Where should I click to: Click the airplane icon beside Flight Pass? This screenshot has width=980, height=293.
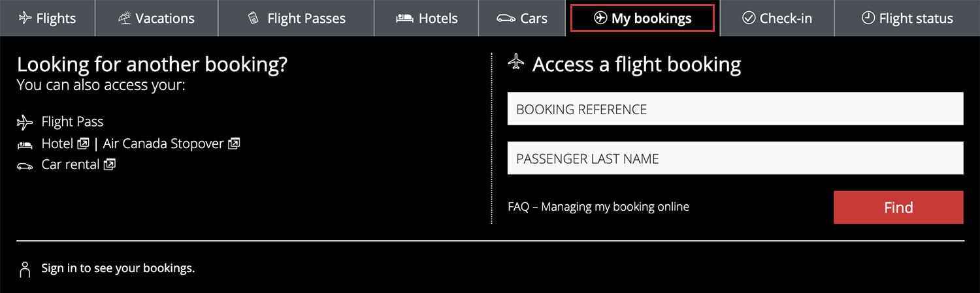pos(24,122)
